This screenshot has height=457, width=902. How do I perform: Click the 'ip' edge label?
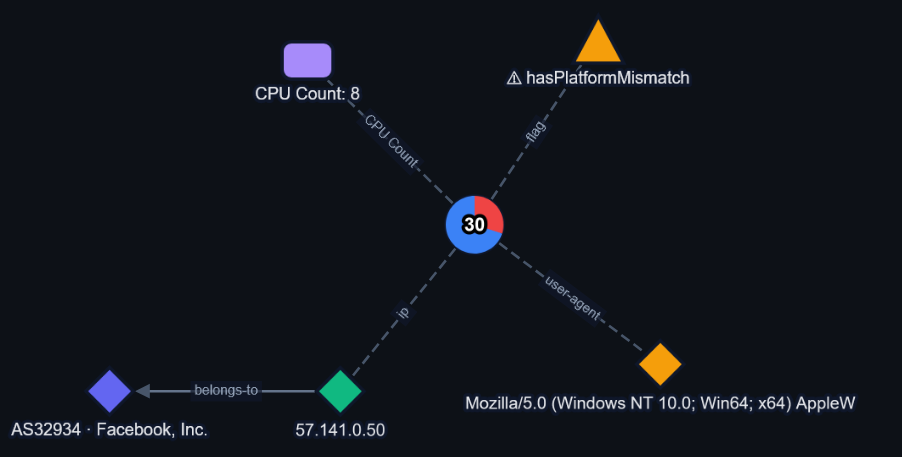click(x=403, y=313)
